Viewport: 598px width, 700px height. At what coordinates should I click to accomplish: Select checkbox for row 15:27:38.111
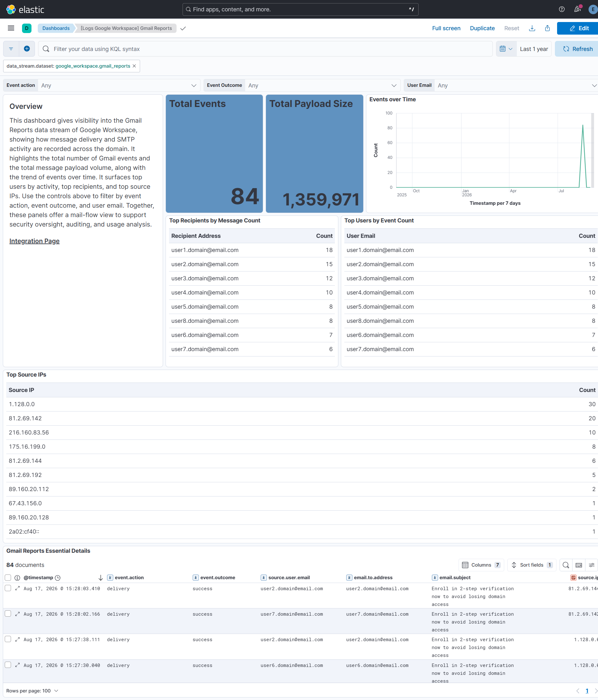coord(8,639)
